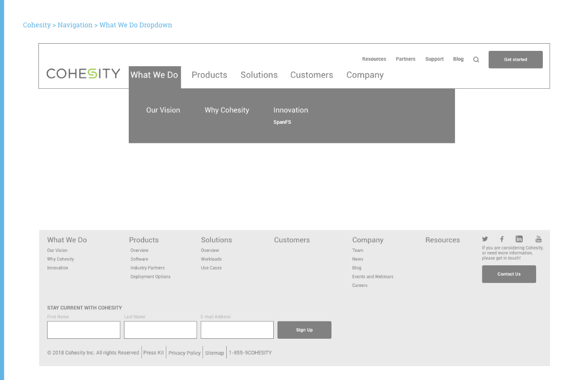
Task: Click the 2018 Cohesity copyright text
Action: (x=93, y=353)
